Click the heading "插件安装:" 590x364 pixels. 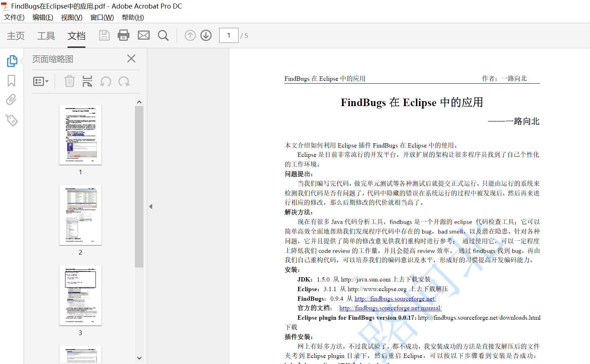click(299, 337)
